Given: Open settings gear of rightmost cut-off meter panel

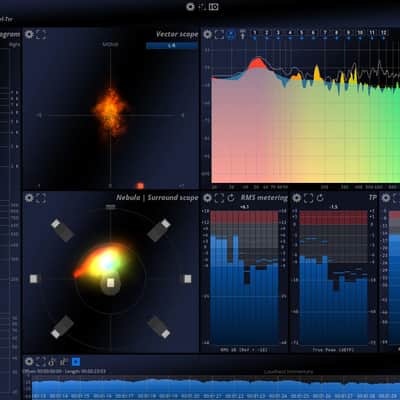Looking at the screenshot, I should (386, 198).
